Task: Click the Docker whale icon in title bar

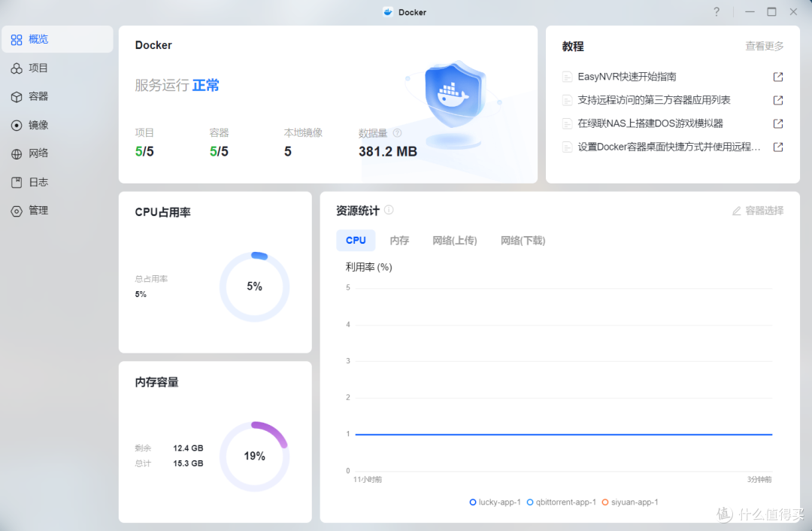Action: [x=388, y=12]
